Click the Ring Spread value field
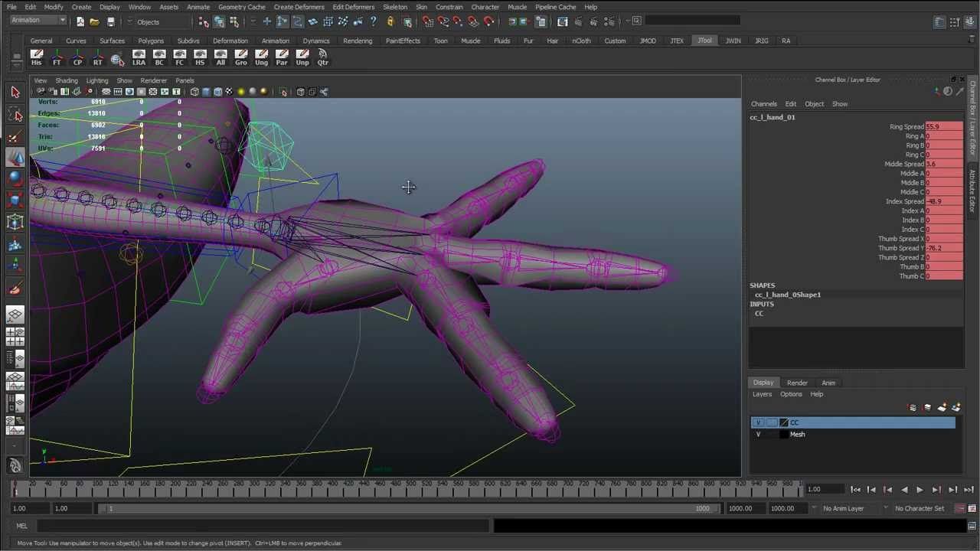This screenshot has height=551, width=980. (944, 127)
